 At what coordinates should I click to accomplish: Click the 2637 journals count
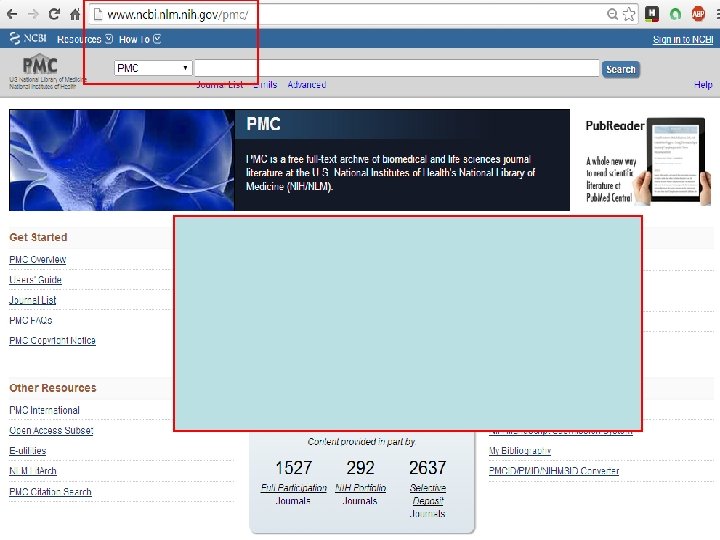click(428, 468)
